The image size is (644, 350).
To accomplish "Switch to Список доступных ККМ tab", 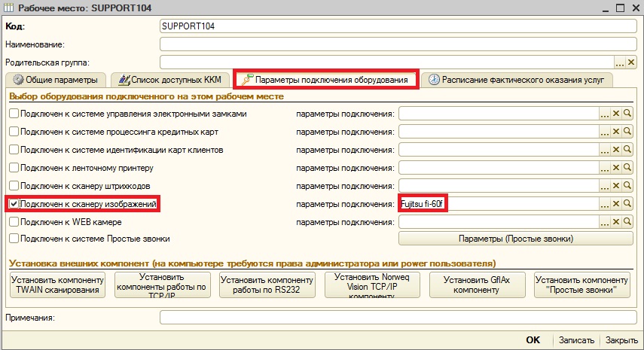I will pos(170,80).
